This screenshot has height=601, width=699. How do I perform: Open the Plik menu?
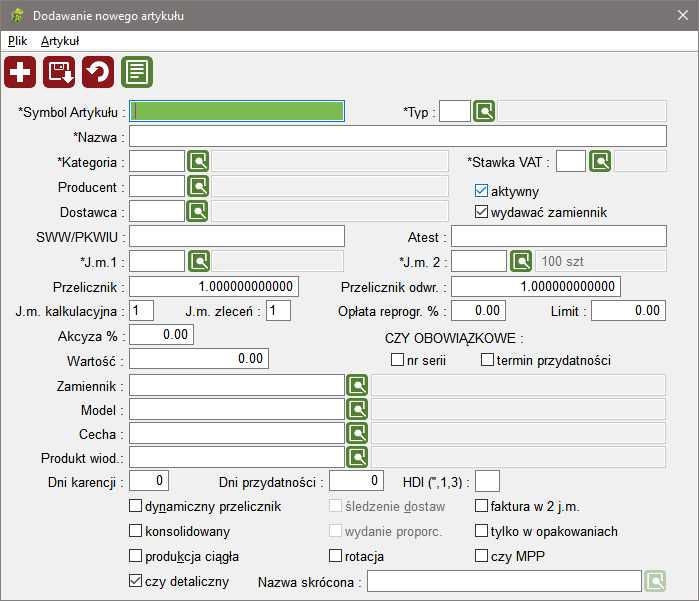click(x=17, y=41)
